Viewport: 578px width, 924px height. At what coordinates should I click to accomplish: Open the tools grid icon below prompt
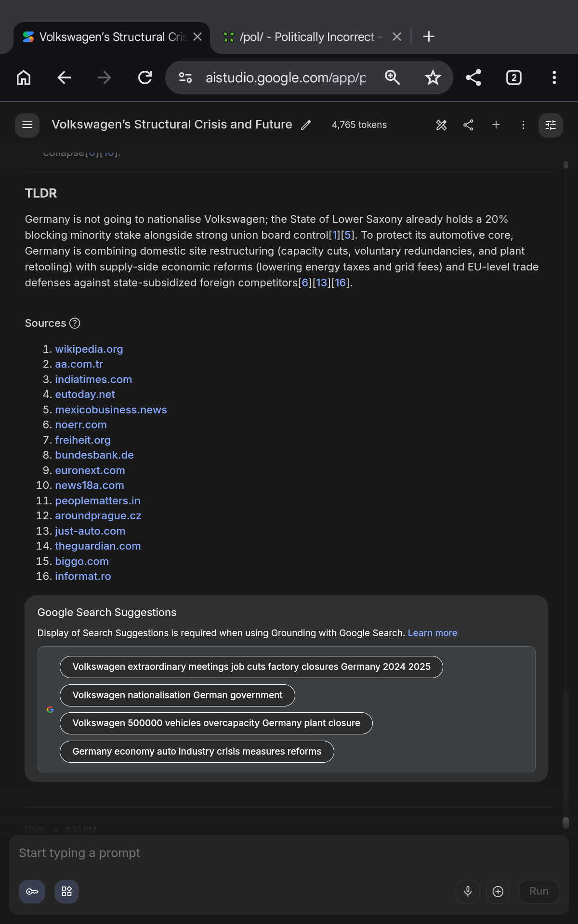click(67, 892)
